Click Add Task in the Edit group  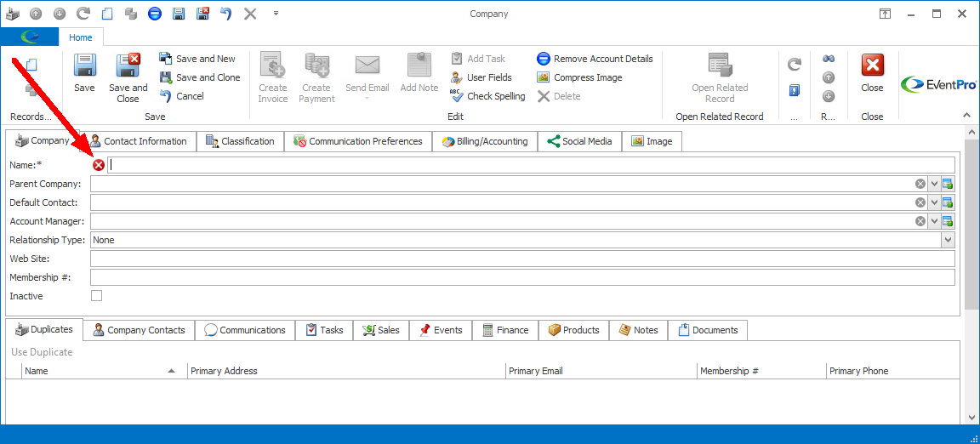point(478,59)
